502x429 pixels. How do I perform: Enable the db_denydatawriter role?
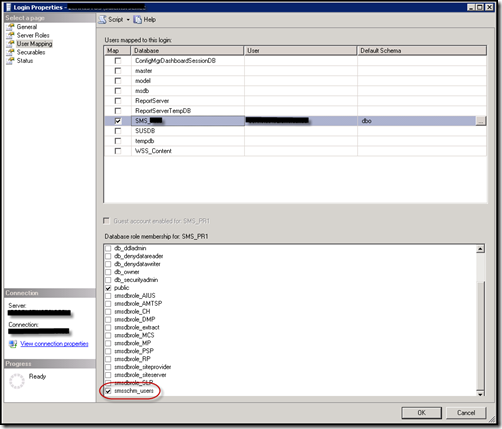point(108,264)
